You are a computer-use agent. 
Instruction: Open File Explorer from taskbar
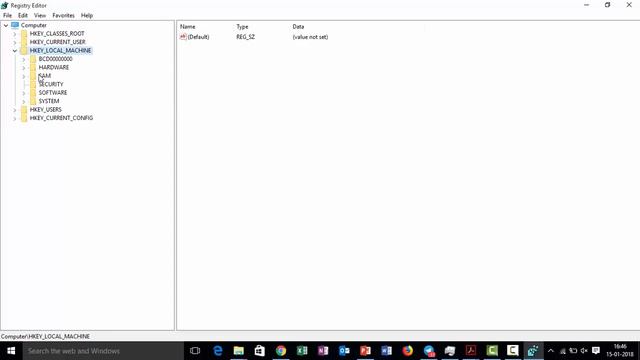click(x=239, y=351)
